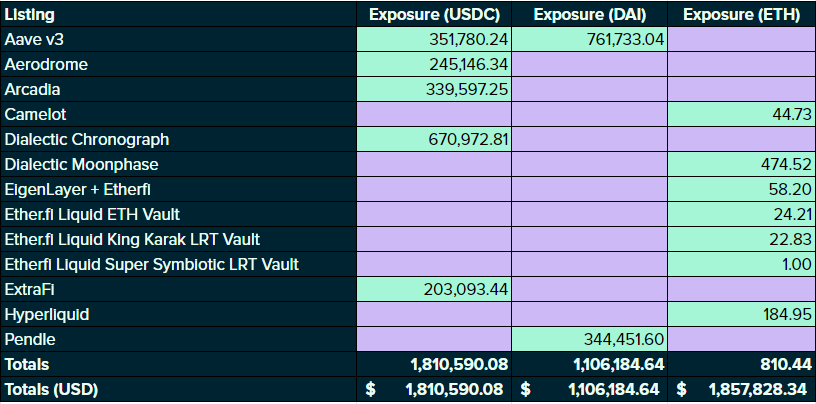Select the Exposure (ETH) column header
Screen dimensions: 816x404
[x=741, y=15]
